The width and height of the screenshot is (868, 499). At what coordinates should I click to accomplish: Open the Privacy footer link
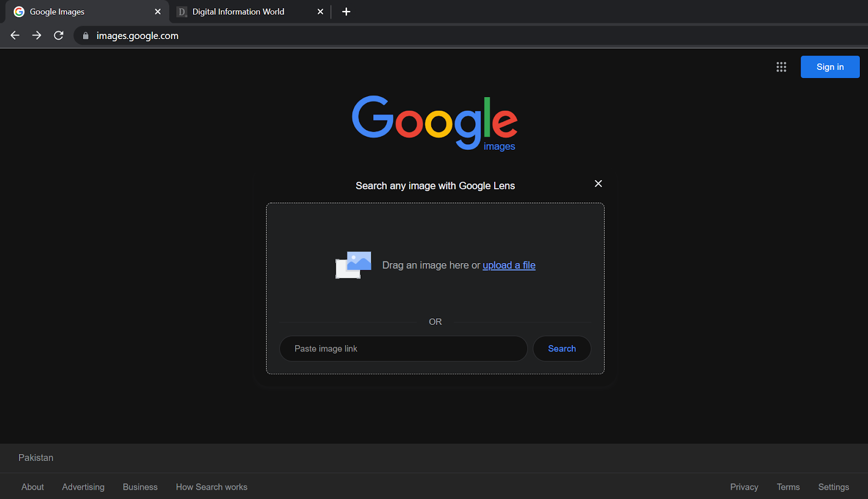pyautogui.click(x=744, y=487)
